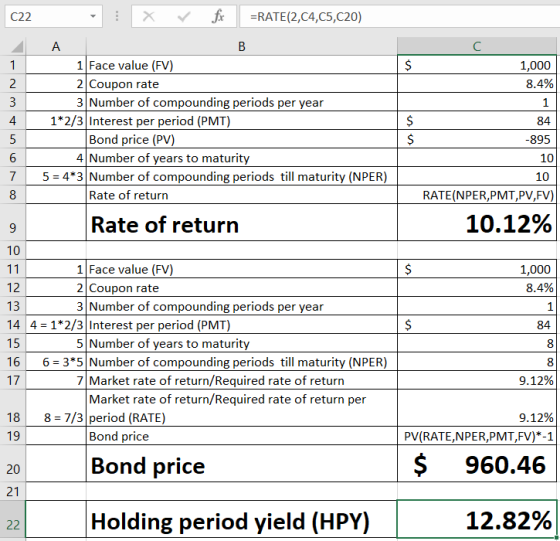The height and width of the screenshot is (541, 560).
Task: Select Bond price (PV) label in row 5
Action: [241, 139]
